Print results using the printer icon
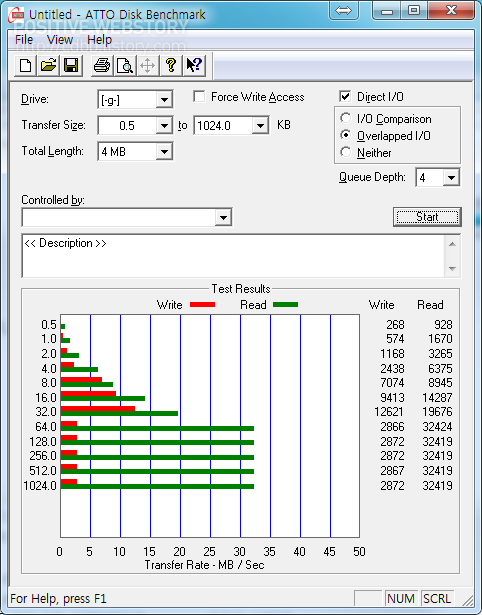Viewport: 482px width, 615px height. click(x=102, y=65)
